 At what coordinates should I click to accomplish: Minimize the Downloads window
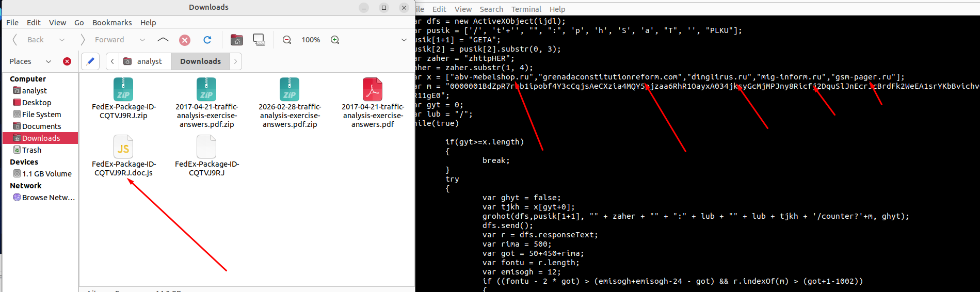364,8
